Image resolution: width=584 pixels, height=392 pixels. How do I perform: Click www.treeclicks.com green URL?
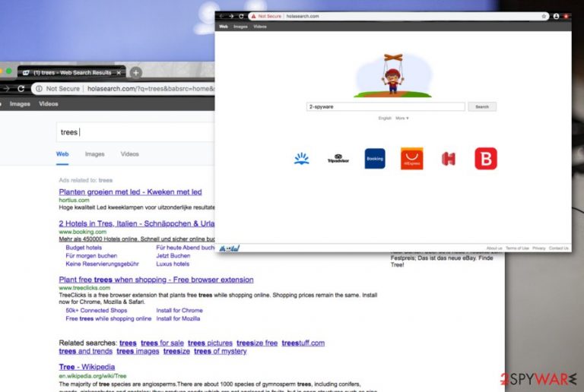click(x=84, y=288)
